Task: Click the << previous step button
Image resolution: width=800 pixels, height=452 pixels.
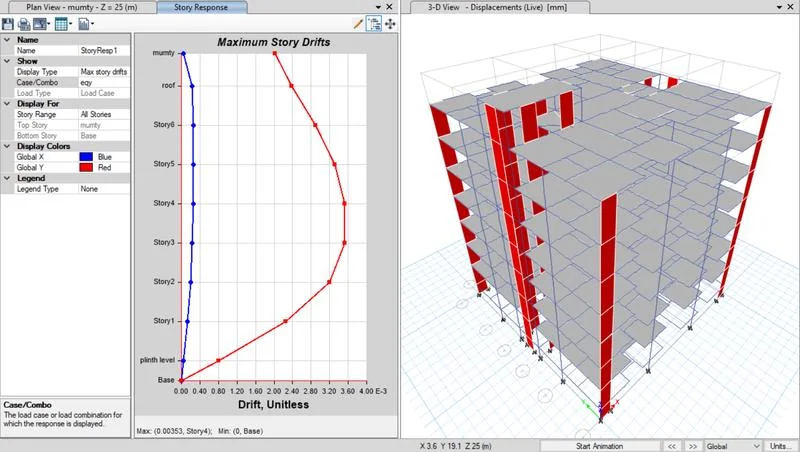Action: (672, 446)
